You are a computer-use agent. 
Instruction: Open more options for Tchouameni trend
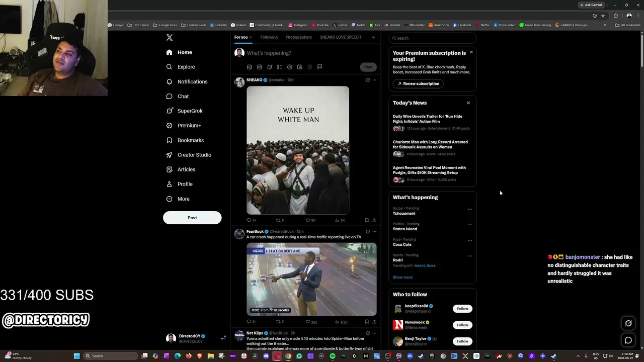470,209
